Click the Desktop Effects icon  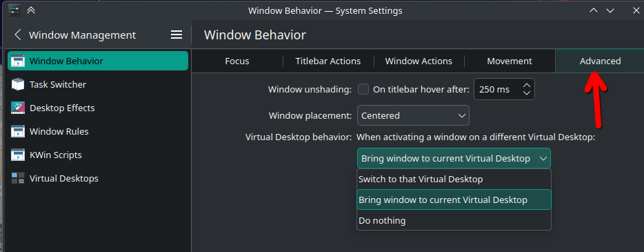18,108
